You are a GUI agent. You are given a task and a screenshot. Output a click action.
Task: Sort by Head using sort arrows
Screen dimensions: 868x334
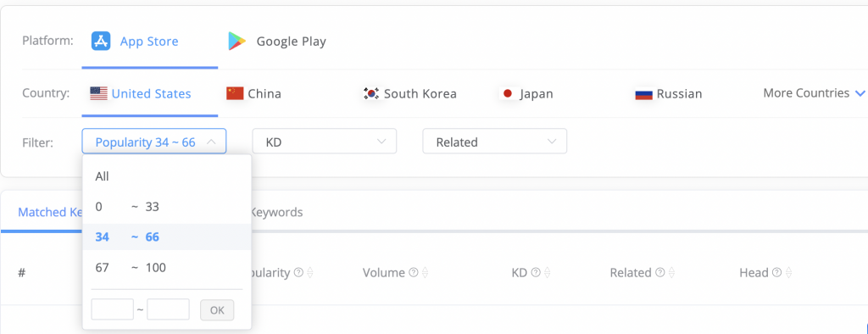pos(788,272)
